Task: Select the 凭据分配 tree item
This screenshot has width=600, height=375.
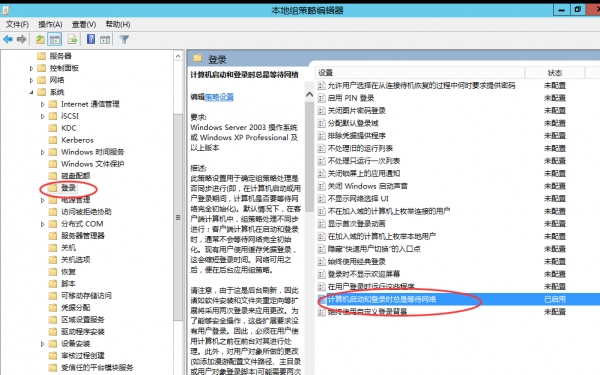Action: [x=76, y=308]
